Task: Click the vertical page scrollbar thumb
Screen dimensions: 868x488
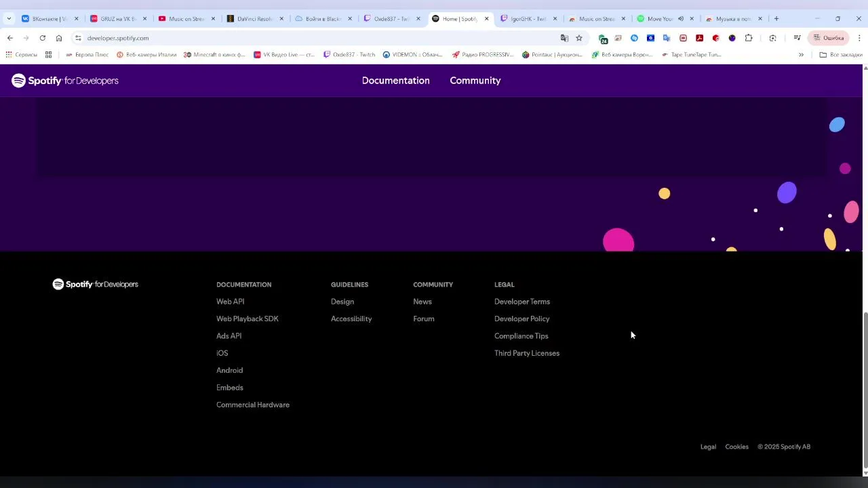Action: (865, 390)
